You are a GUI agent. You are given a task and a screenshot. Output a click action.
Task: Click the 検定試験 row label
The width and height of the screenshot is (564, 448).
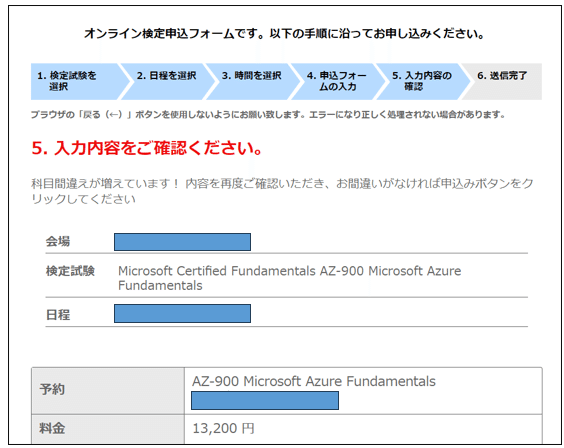[70, 271]
